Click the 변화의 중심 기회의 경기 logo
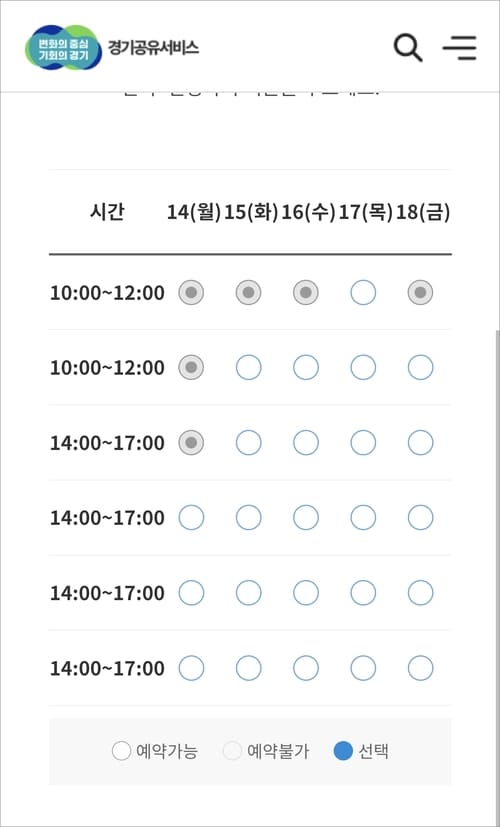The height and width of the screenshot is (827, 500). (63, 47)
